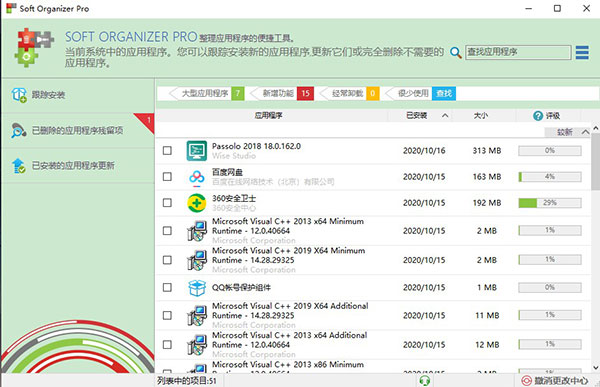Screen dimensions: 600x387
Task: Click the 撤消更改中心 red icon
Action: [x=527, y=380]
